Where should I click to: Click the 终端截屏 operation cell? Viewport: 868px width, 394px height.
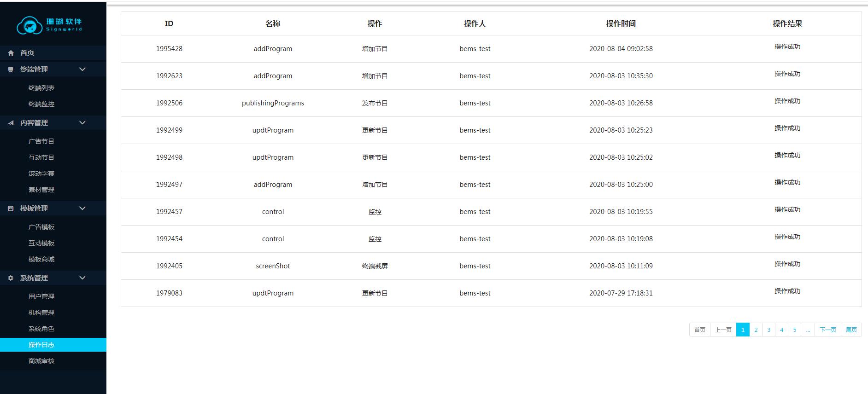click(375, 266)
